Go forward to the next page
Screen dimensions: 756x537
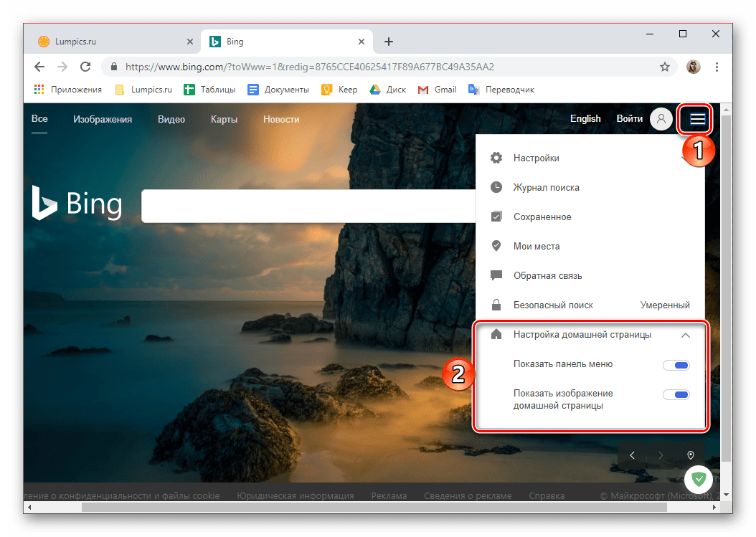tap(62, 67)
